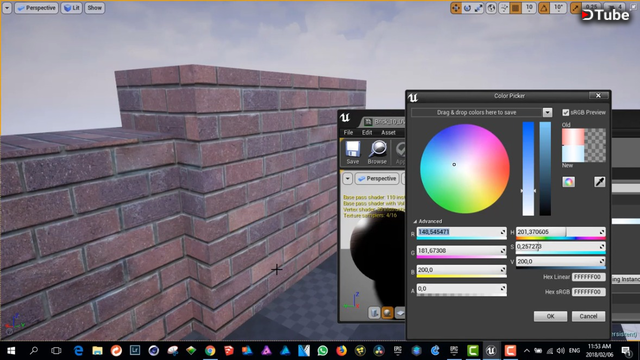
Task: Toggle the rotation snap angle icon
Action: tap(544, 8)
